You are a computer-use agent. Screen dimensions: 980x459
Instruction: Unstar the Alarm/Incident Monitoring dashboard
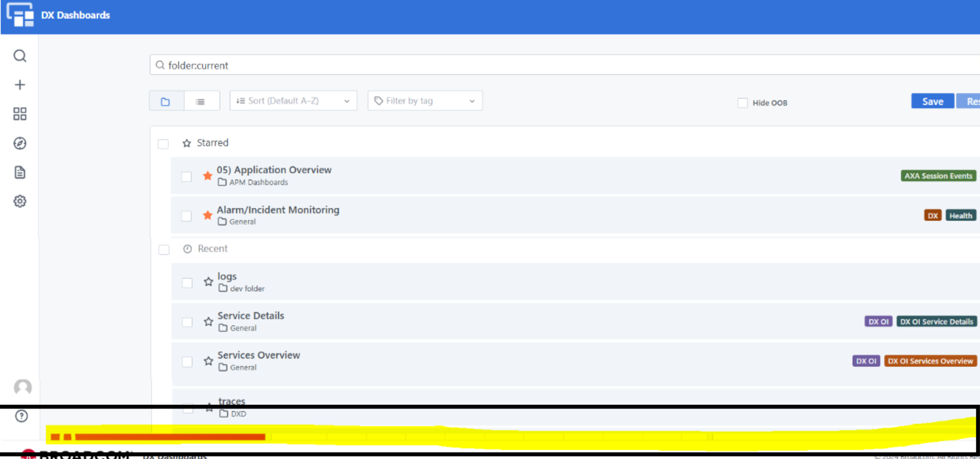[x=208, y=215]
